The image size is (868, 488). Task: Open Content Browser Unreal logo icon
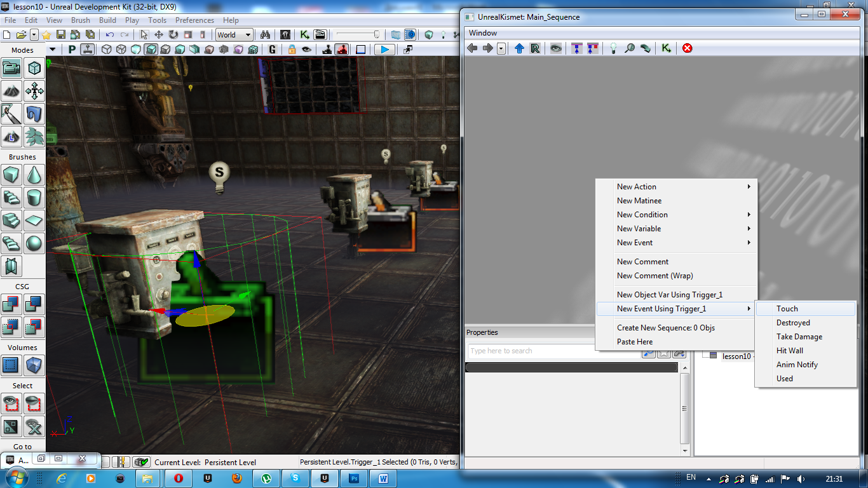pyautogui.click(x=285, y=35)
